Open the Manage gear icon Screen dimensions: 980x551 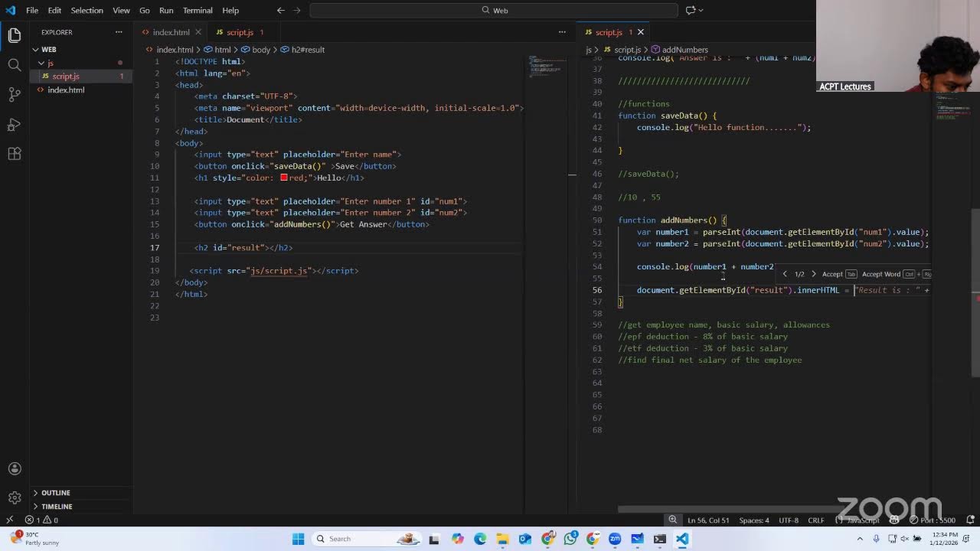pyautogui.click(x=15, y=498)
